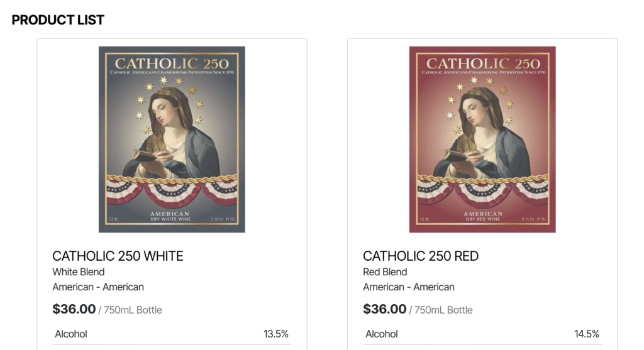Click AMERICAN DRY RED WINE text on label
The width and height of the screenshot is (644, 350).
click(482, 217)
